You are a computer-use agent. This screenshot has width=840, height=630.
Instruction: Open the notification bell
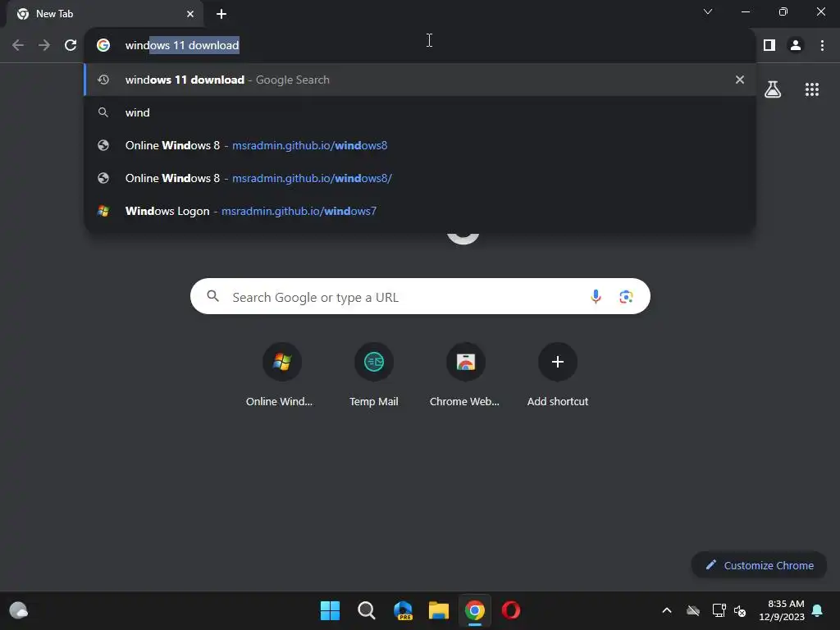click(818, 610)
